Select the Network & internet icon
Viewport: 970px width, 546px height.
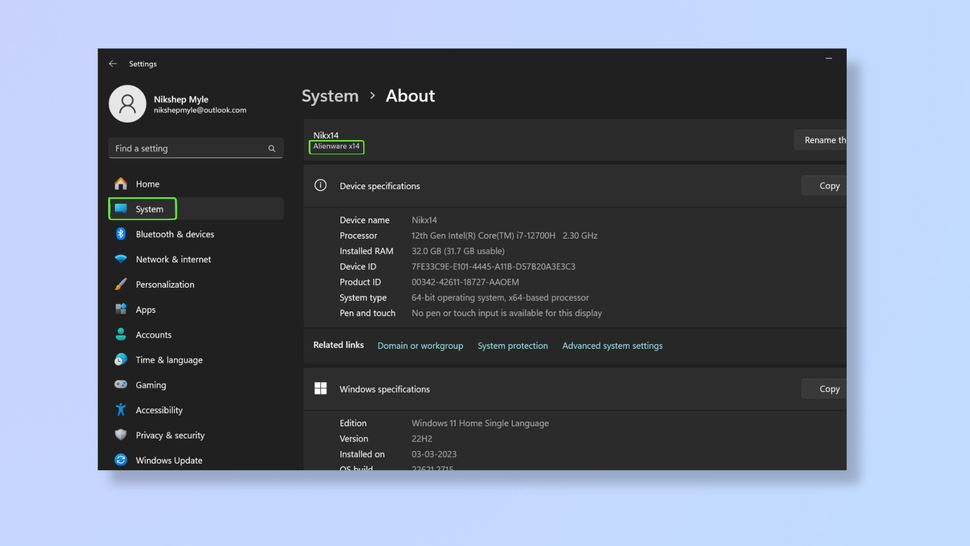tap(121, 259)
